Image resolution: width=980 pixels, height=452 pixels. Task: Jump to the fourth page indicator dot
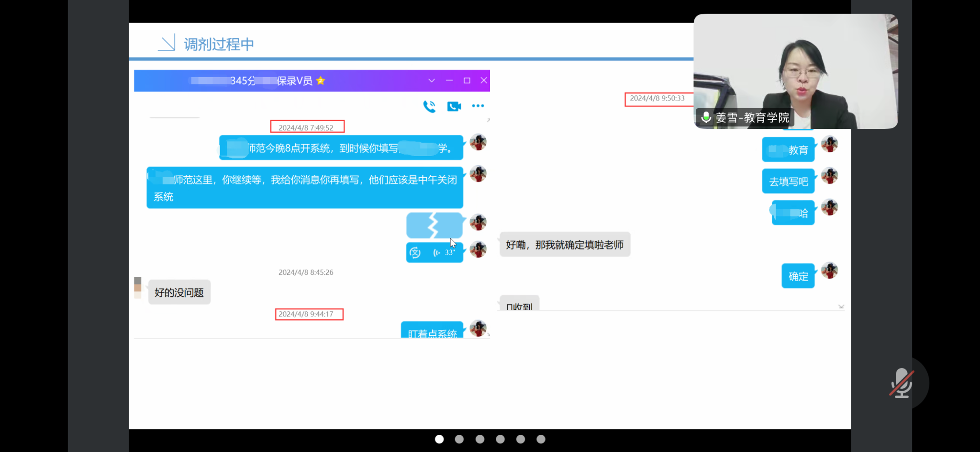tap(500, 439)
